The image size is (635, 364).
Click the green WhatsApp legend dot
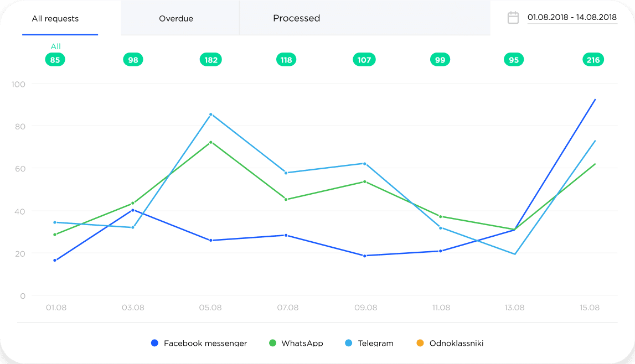click(273, 343)
